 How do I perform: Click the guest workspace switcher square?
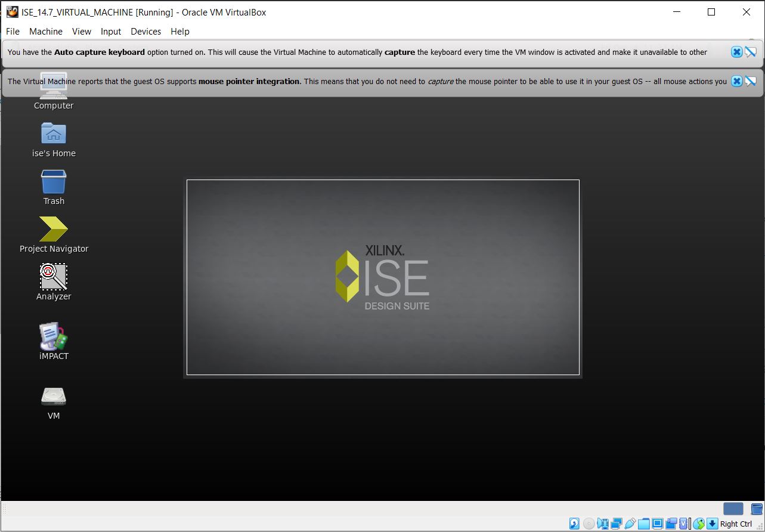click(733, 509)
